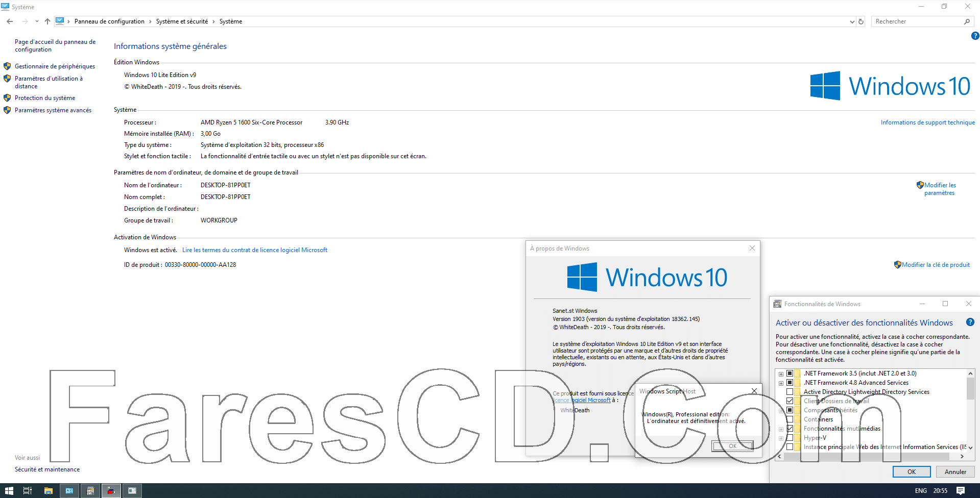Switch to Windows Features taskbar button
The width and height of the screenshot is (980, 498).
90,491
